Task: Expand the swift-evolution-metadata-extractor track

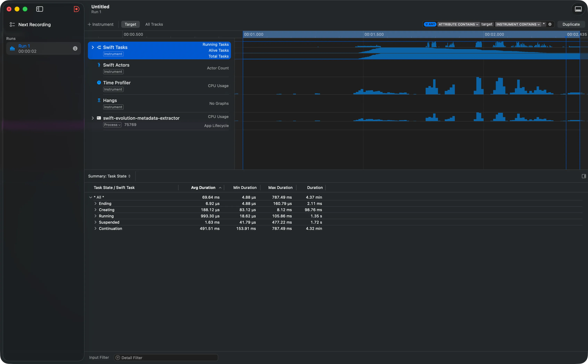Action: [x=93, y=118]
